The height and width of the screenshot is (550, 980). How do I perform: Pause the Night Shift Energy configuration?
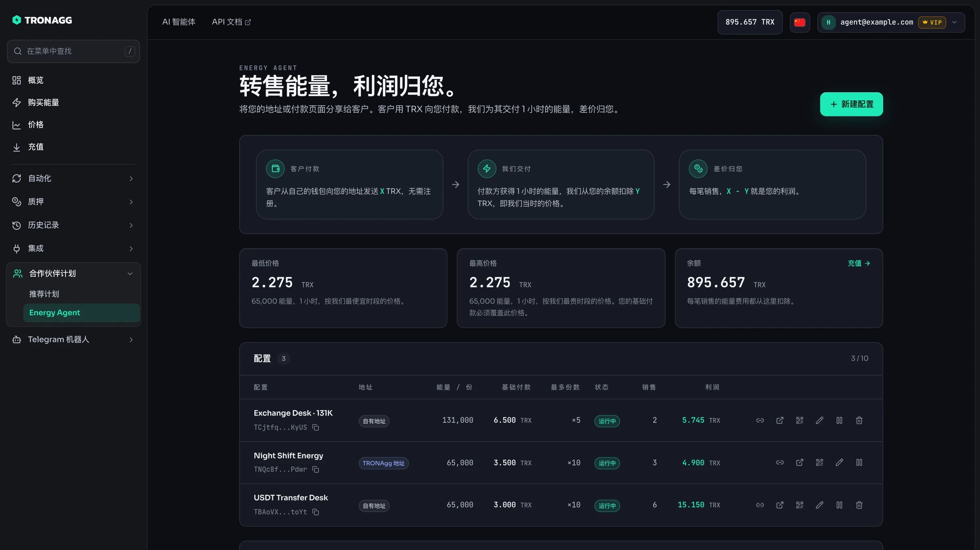point(859,463)
